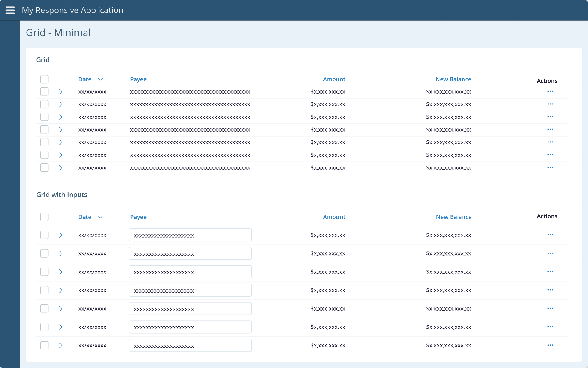Click the Date sort arrow in Grid with Inputs
Screen dimensions: 588x368
point(100,217)
